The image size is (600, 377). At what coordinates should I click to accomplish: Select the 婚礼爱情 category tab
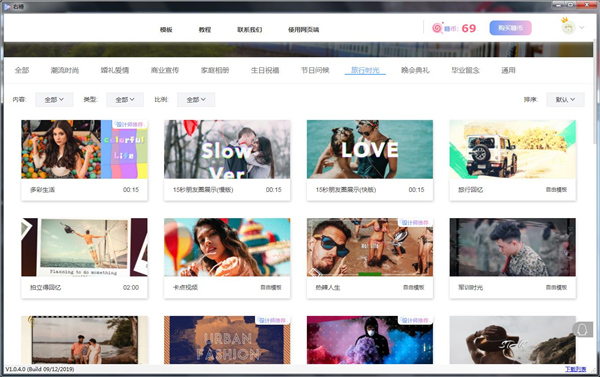tap(115, 70)
